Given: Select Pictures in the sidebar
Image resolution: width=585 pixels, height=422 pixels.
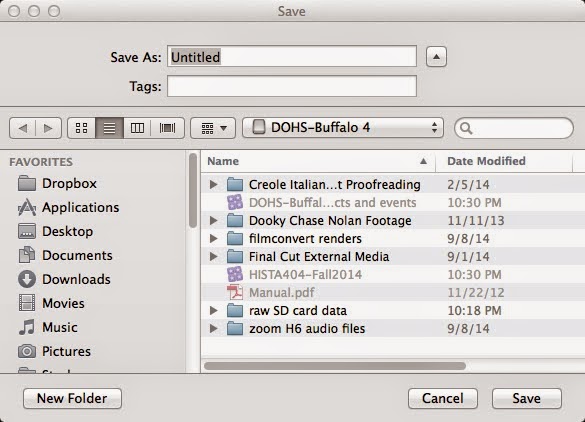Looking at the screenshot, I should click(54, 351).
